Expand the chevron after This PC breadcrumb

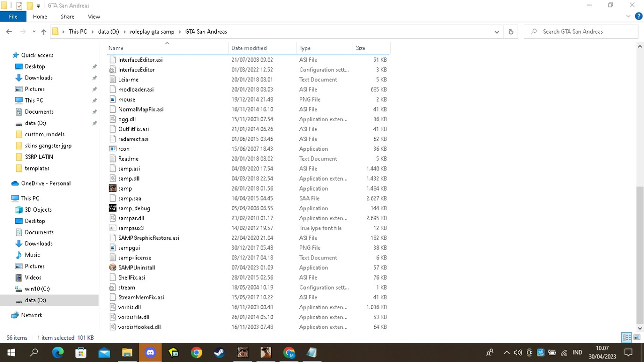(x=93, y=32)
